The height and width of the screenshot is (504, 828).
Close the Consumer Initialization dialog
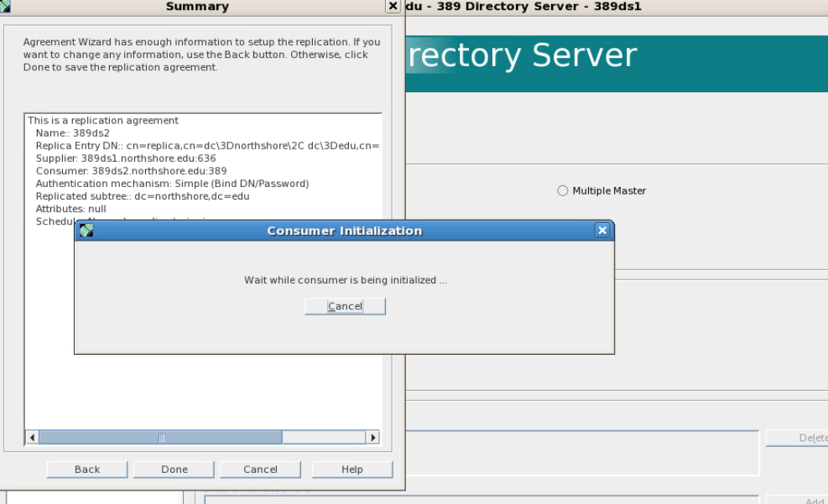point(602,230)
